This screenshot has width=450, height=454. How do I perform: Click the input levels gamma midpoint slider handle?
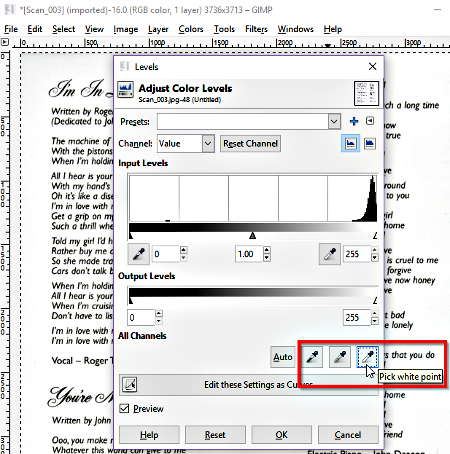point(253,236)
